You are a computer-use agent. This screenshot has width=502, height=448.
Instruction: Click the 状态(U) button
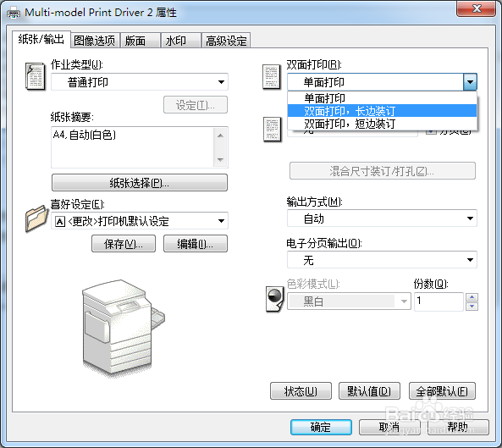[x=301, y=391]
